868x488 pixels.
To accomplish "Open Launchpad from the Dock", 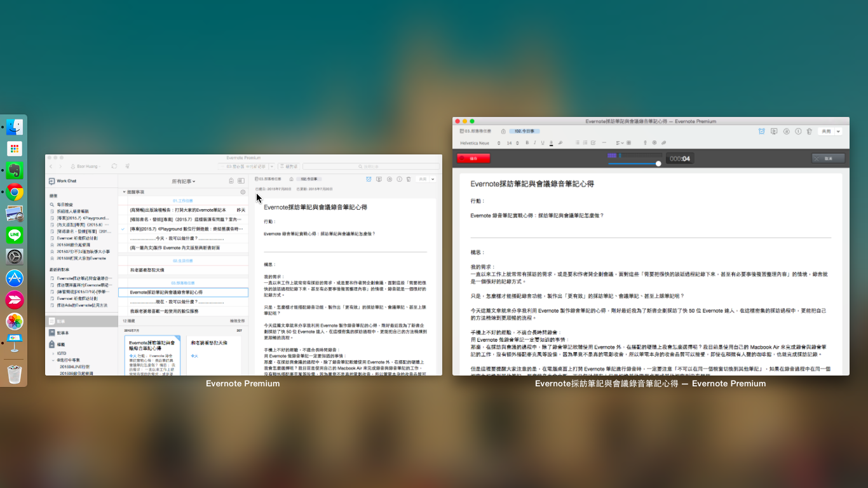I will [x=14, y=149].
